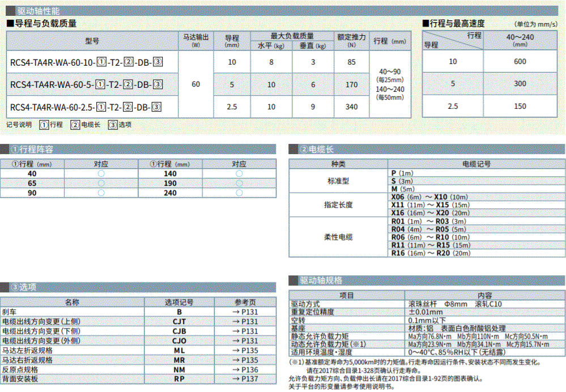The image size is (566, 392).
Task: Click cable range X11 (11m) ~ X15 (15m)
Action: coord(430,205)
